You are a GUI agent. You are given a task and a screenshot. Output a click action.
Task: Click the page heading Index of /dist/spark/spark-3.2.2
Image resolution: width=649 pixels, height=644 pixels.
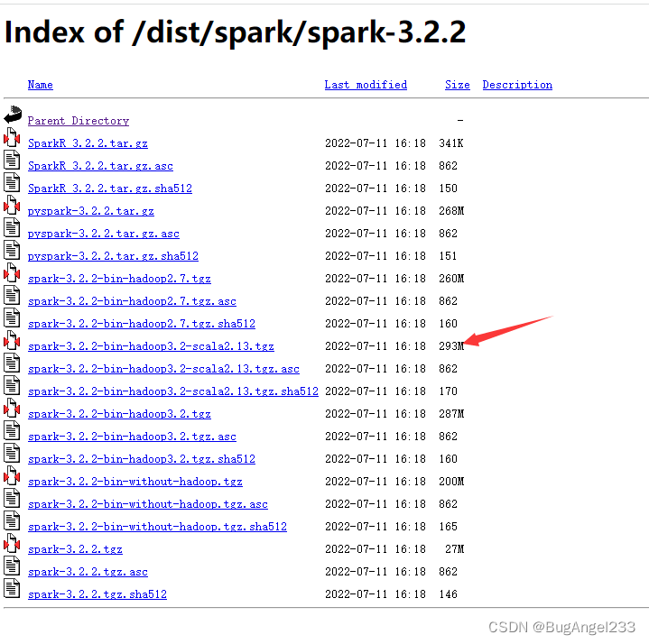(235, 32)
